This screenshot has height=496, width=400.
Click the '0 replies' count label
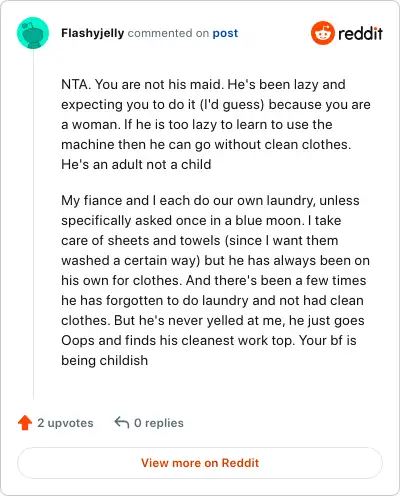159,423
